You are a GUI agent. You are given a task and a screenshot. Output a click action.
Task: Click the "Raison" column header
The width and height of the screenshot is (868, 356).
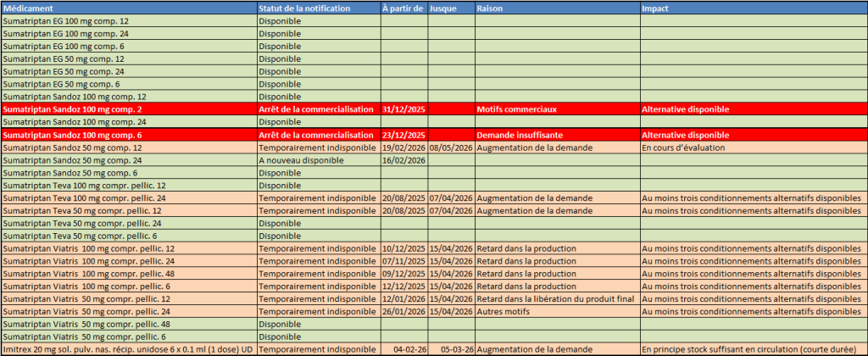click(x=489, y=8)
